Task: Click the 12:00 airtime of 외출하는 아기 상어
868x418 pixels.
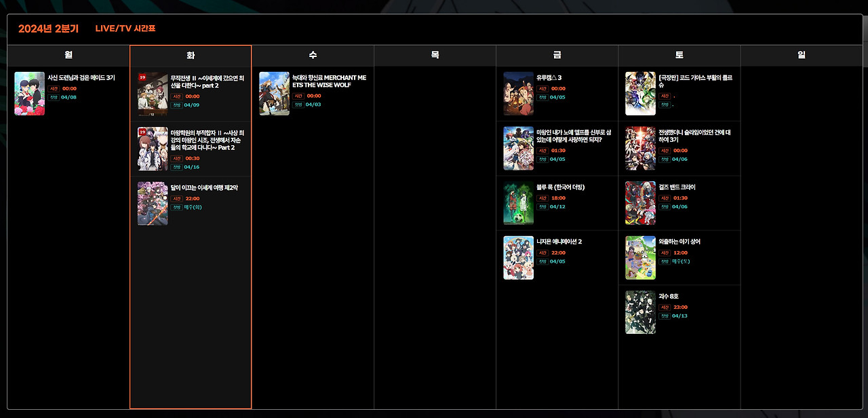Action: tap(680, 253)
